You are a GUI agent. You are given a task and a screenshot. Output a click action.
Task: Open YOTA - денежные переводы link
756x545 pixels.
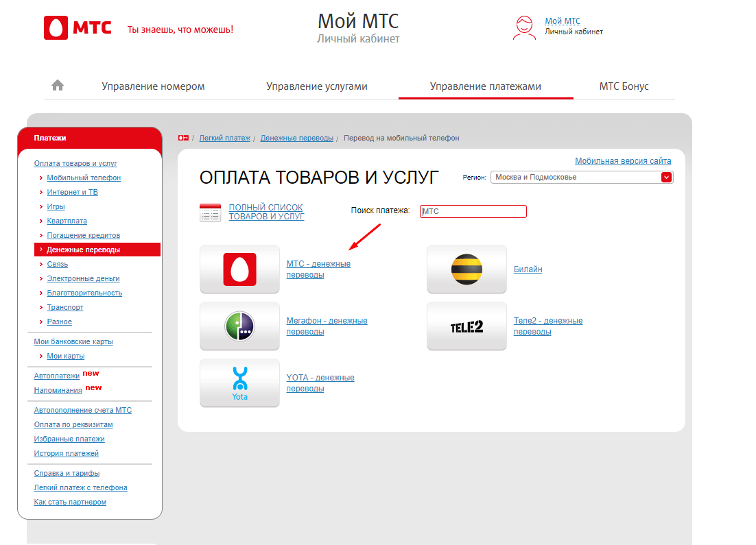tap(320, 383)
